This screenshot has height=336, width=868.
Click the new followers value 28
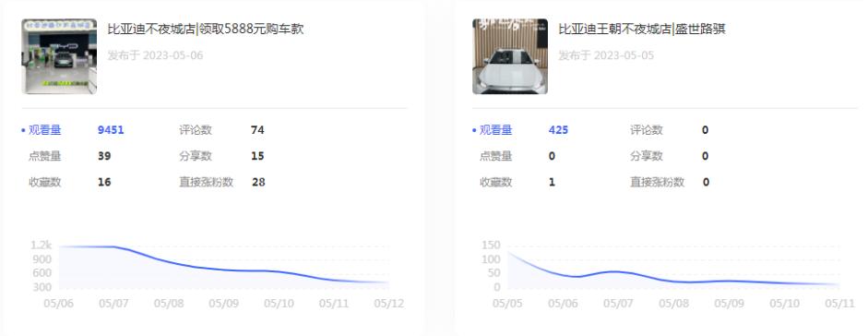[x=258, y=182]
